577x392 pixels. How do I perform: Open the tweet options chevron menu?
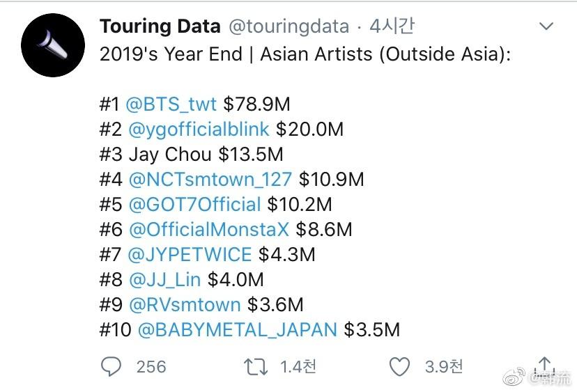pyautogui.click(x=546, y=27)
